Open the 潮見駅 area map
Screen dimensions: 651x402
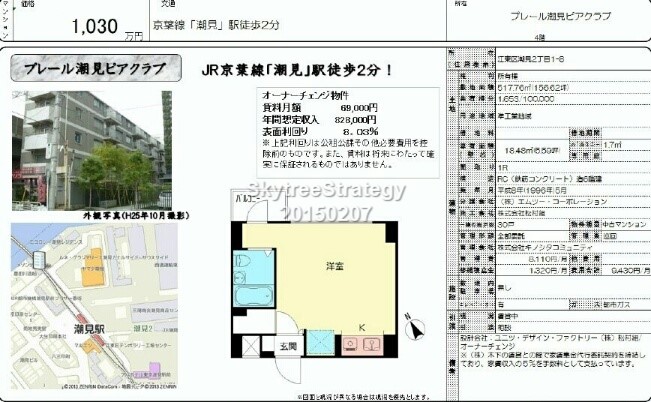pos(94,306)
